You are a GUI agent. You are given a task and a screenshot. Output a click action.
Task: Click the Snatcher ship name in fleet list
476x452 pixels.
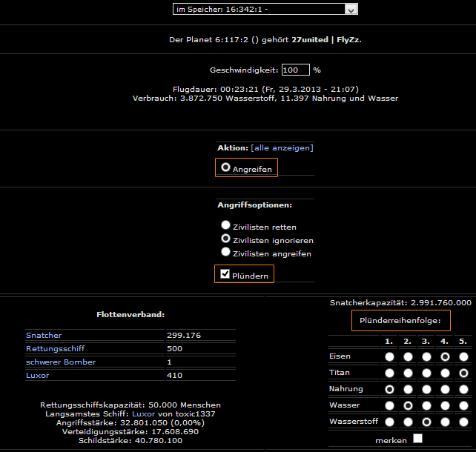[42, 335]
